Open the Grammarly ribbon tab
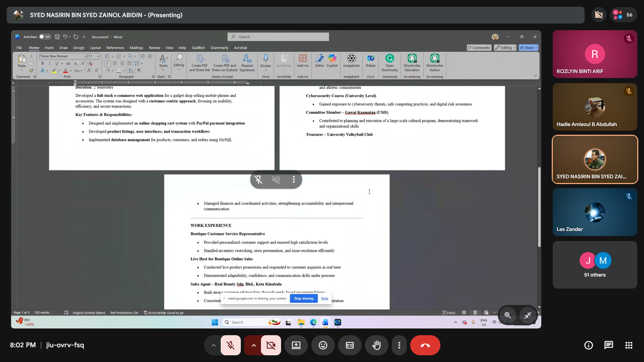 coord(219,48)
